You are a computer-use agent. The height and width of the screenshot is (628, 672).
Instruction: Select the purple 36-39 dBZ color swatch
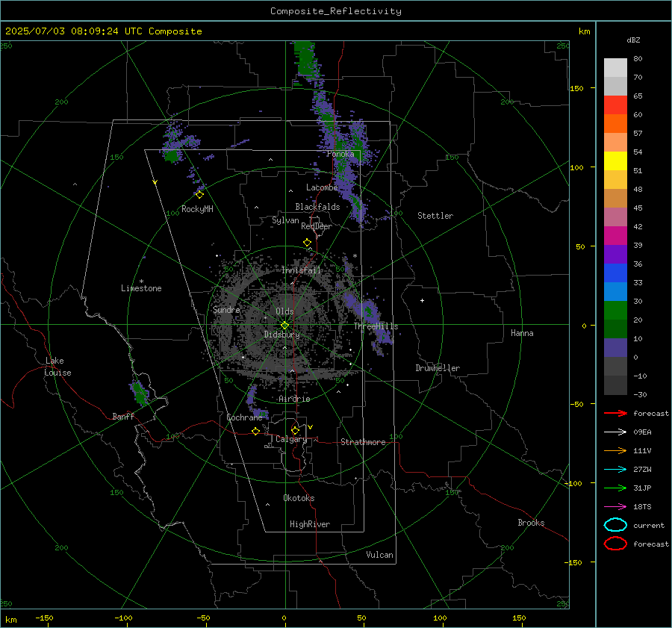(615, 255)
